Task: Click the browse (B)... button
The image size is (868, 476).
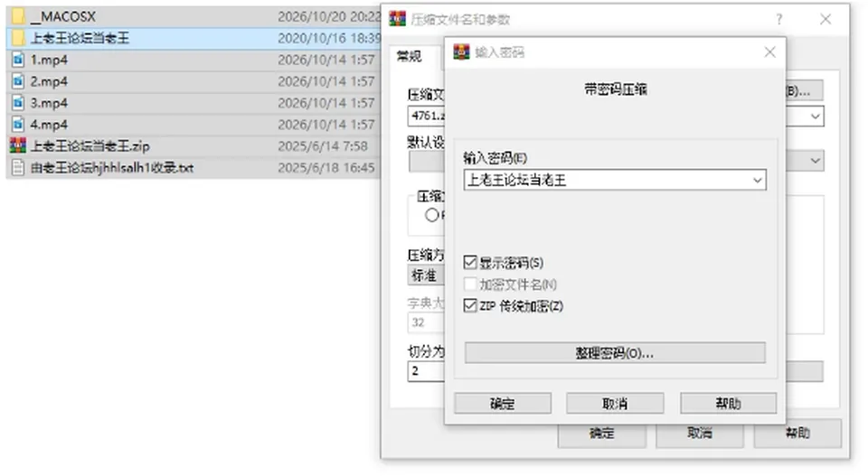Action: pyautogui.click(x=804, y=91)
